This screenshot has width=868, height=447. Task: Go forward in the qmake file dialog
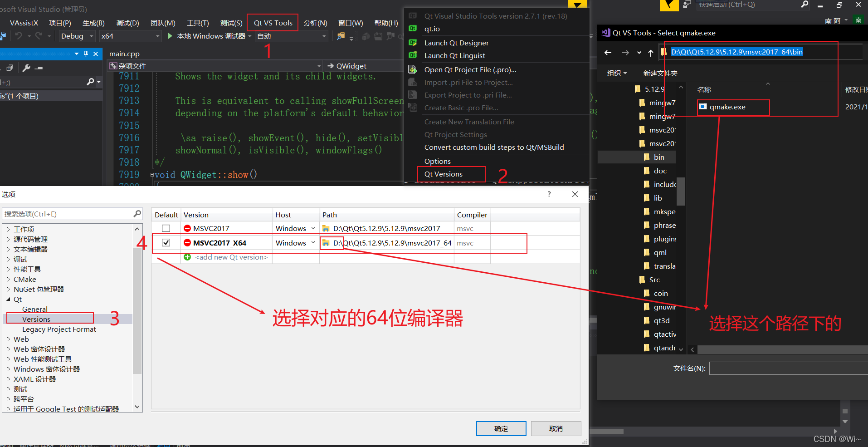coord(625,53)
